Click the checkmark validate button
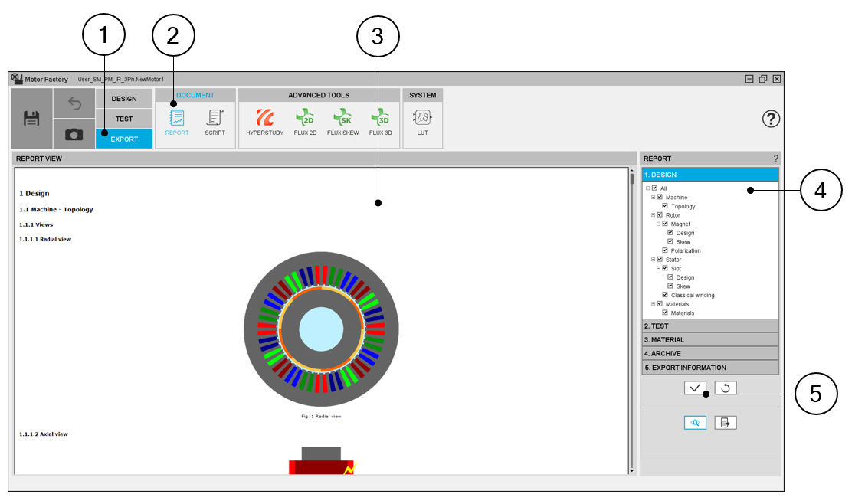Screen dimensions: 865x504 (695, 388)
